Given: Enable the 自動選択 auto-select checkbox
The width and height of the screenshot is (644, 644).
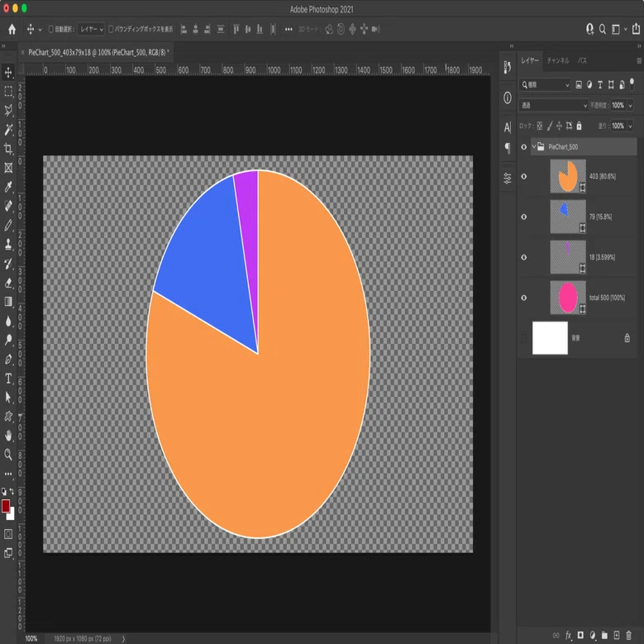Looking at the screenshot, I should click(x=51, y=29).
